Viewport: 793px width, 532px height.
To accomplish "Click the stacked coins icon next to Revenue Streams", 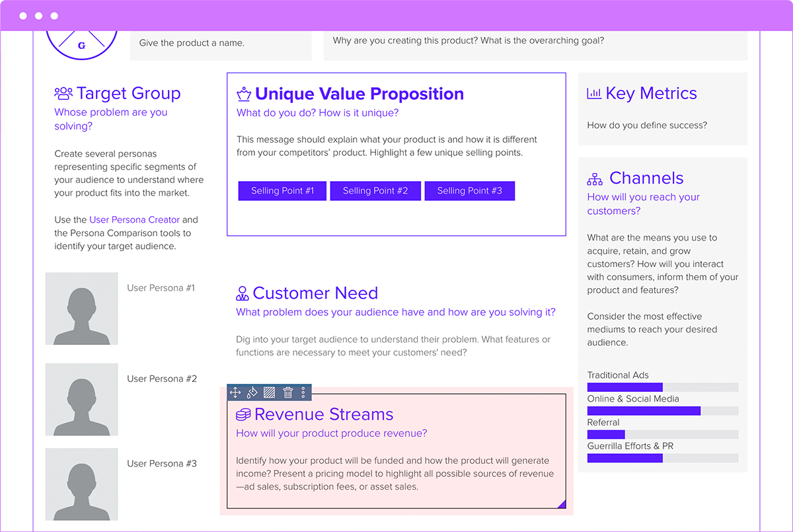I will pos(242,414).
